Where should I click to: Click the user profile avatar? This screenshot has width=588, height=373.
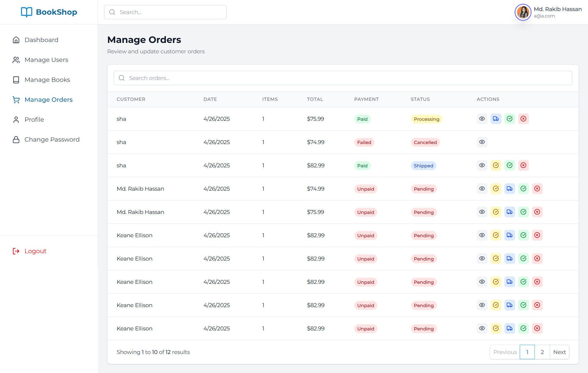point(523,12)
